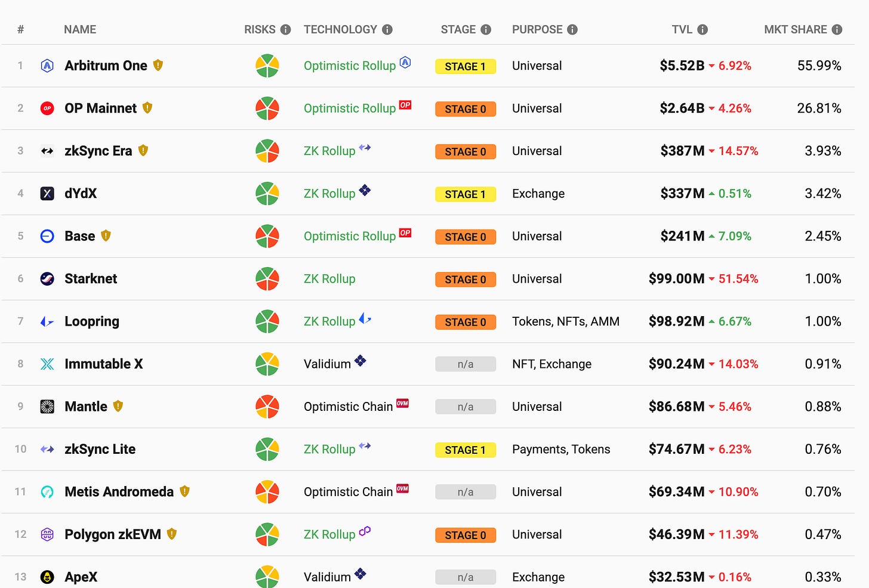This screenshot has height=588, width=869.
Task: Open Immutable X risk pie chart
Action: 267,364
